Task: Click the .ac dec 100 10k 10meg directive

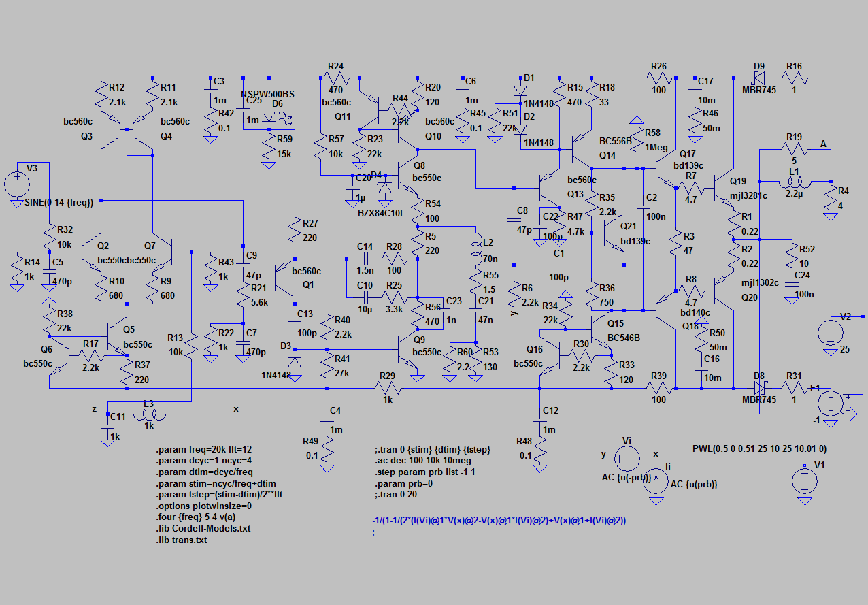Action: click(422, 461)
